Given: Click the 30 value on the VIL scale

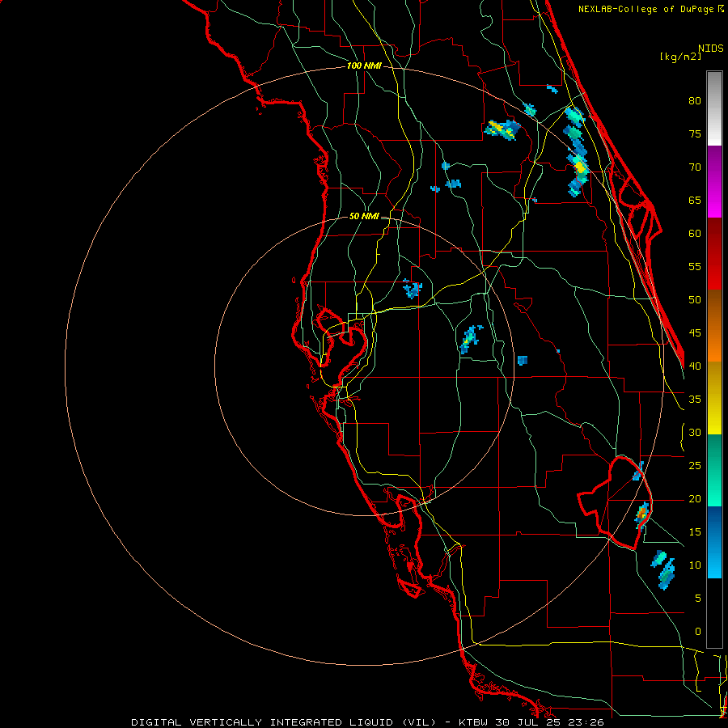Looking at the screenshot, I should tap(695, 433).
